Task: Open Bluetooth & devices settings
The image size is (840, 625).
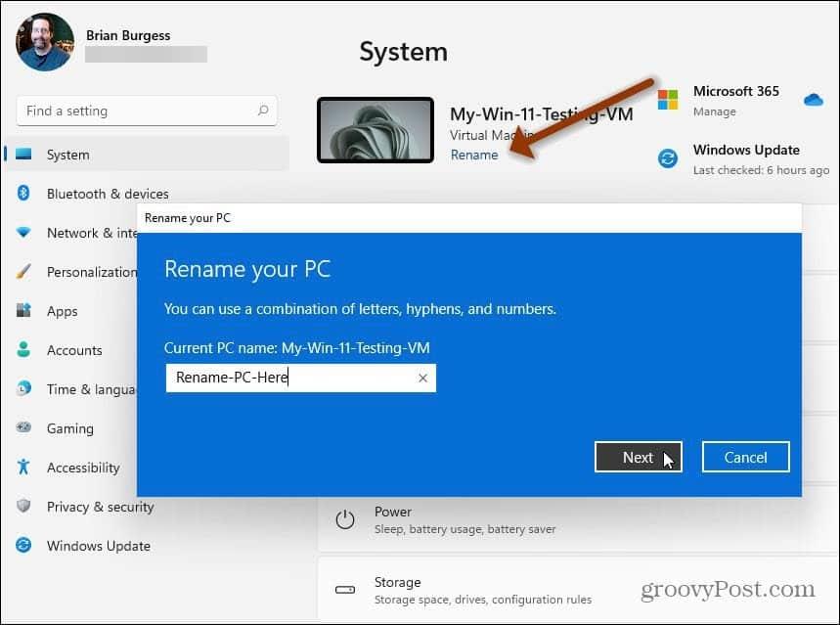Action: (108, 194)
